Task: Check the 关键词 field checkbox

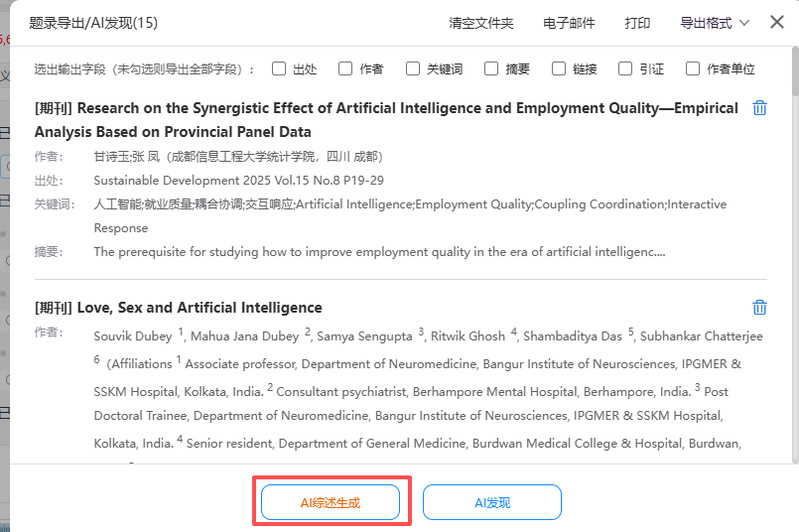Action: click(413, 69)
